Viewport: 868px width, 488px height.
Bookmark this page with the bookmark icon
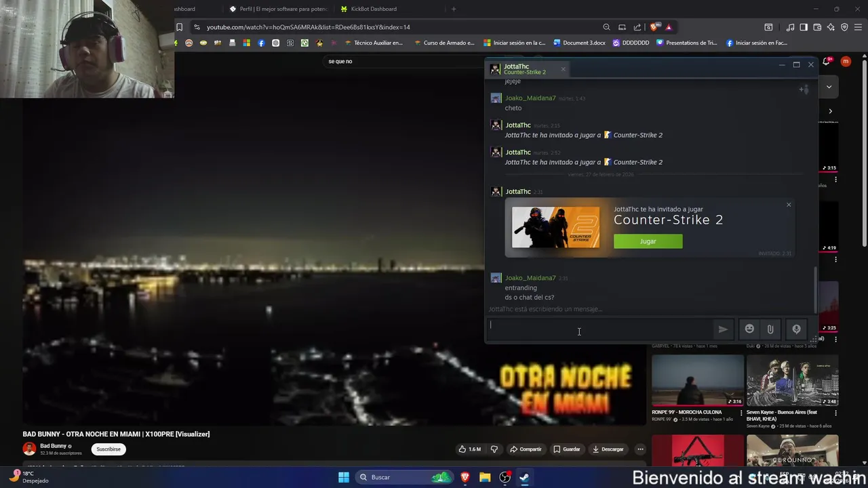tap(180, 27)
